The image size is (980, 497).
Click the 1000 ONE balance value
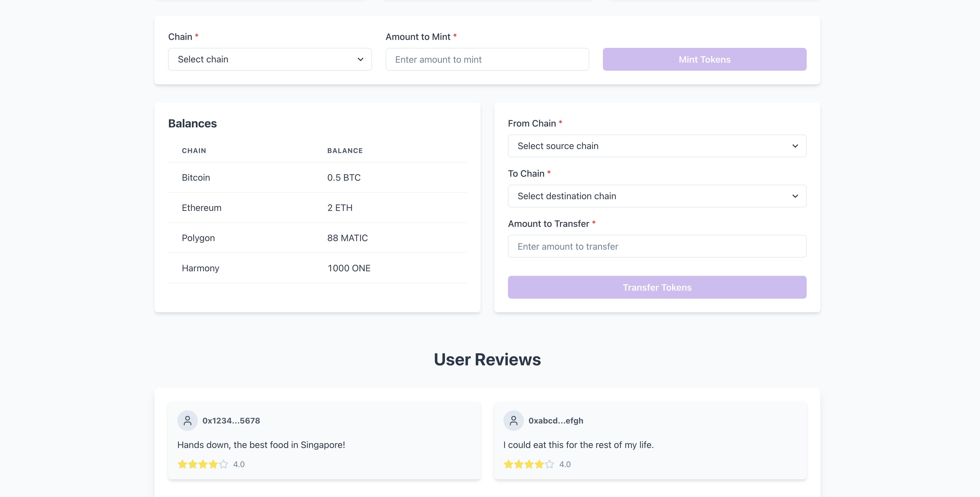pyautogui.click(x=349, y=268)
